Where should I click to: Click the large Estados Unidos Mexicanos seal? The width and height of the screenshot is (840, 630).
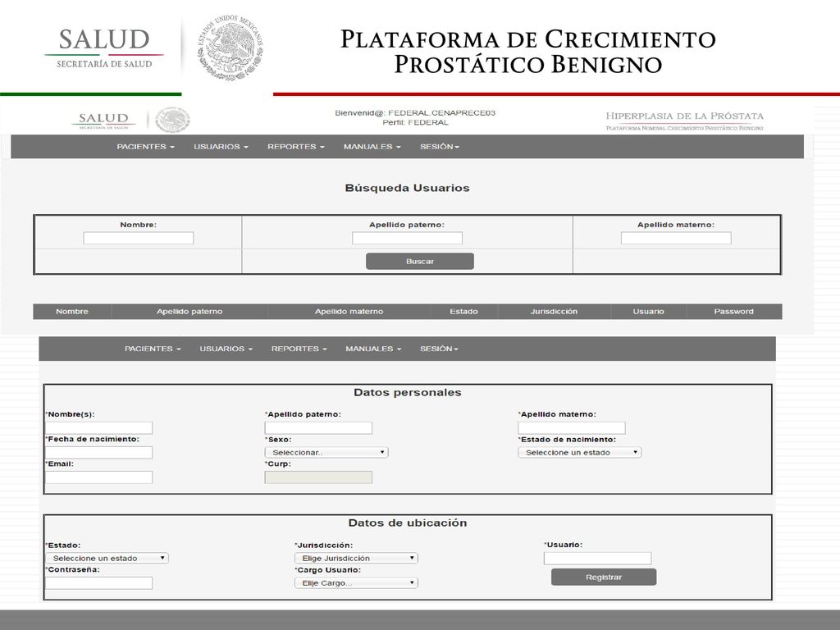coord(231,48)
